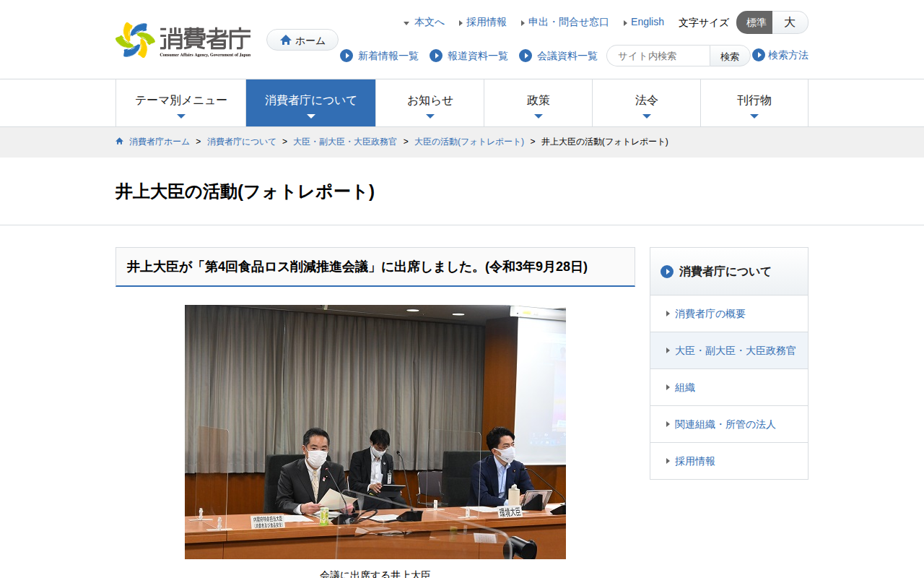Click the Consumer Affairs Agency logo

183,40
